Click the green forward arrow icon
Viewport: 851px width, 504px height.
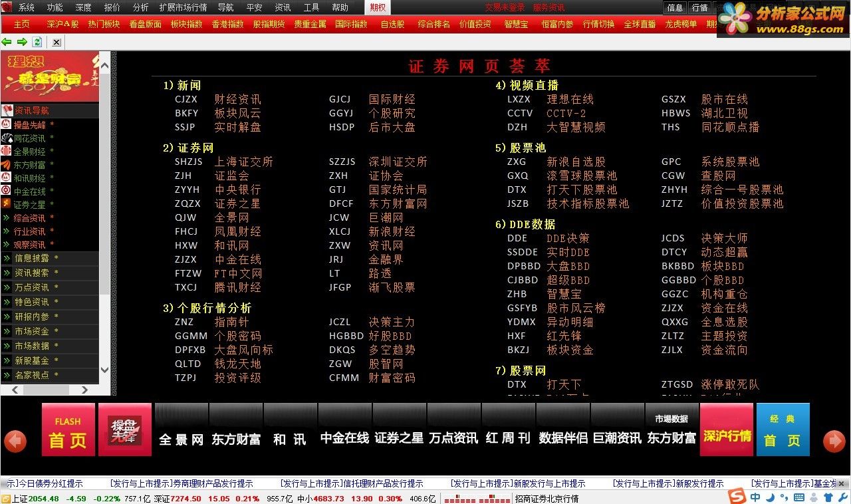[22, 42]
